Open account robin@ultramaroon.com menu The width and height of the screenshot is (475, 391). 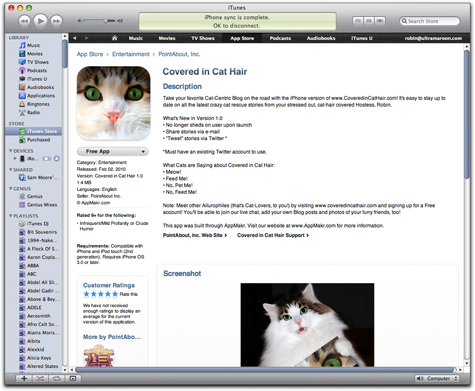pos(433,38)
